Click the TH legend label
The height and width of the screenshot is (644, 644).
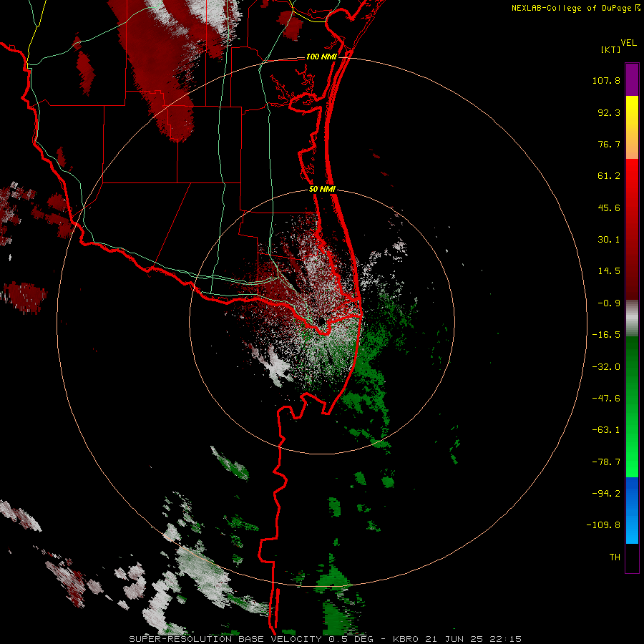tap(615, 557)
